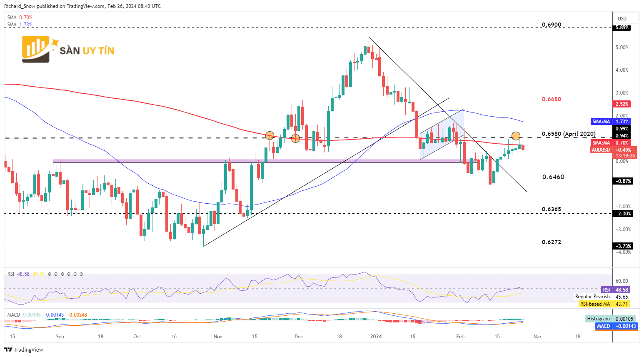Click the -2.30% price scale tag
Image resolution: width=644 pixels, height=357 pixels.
click(x=624, y=214)
